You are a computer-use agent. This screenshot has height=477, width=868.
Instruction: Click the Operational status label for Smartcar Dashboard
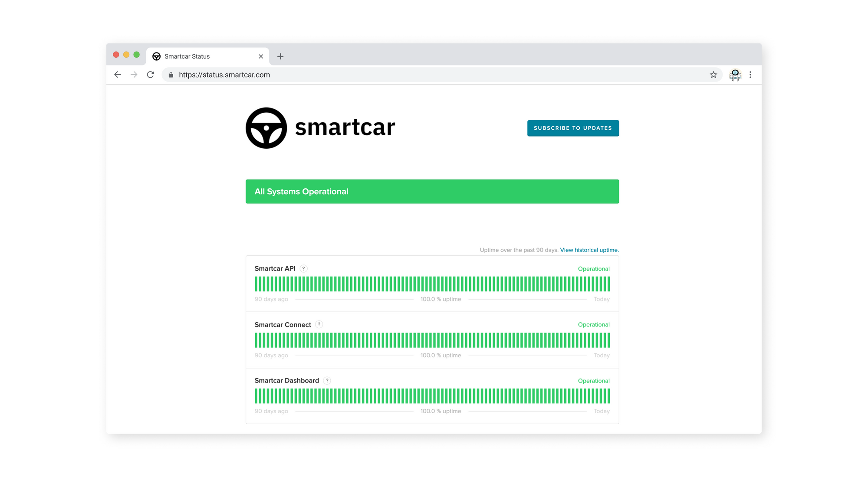[594, 380]
